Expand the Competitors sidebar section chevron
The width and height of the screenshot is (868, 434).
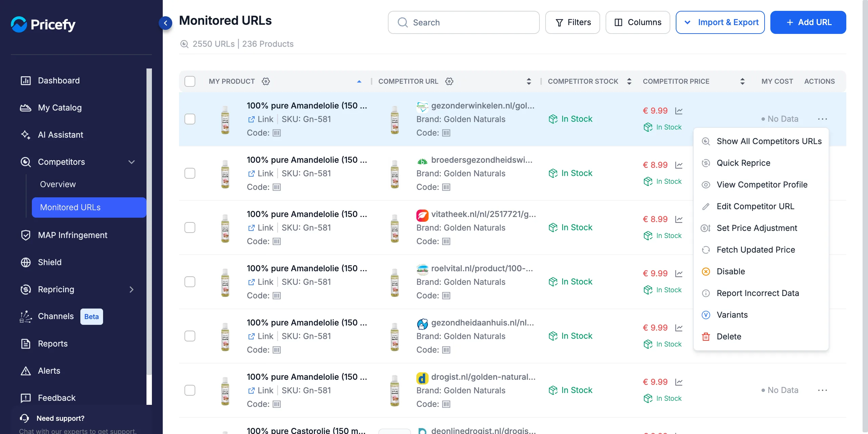(132, 162)
